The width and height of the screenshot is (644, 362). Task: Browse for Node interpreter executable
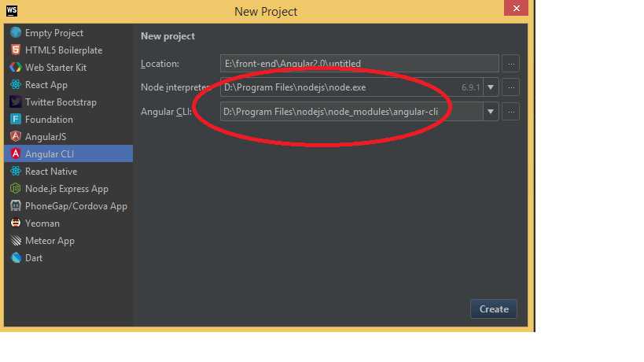pos(510,87)
